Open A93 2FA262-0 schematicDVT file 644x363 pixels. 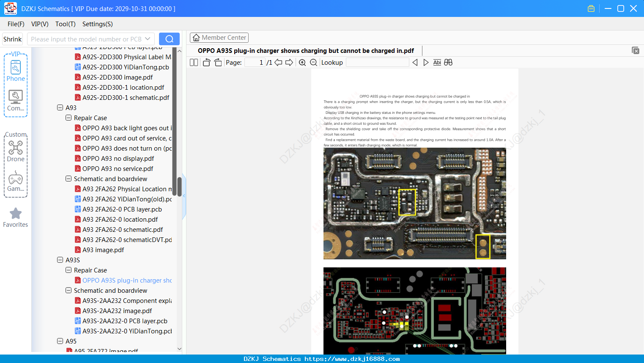(x=123, y=240)
